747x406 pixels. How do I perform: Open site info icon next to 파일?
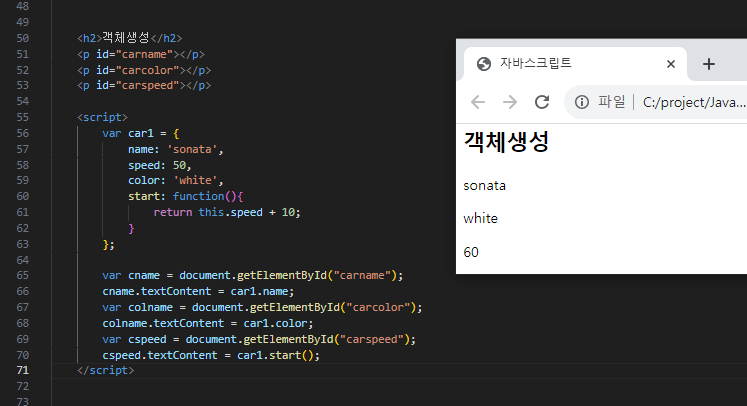pos(582,102)
